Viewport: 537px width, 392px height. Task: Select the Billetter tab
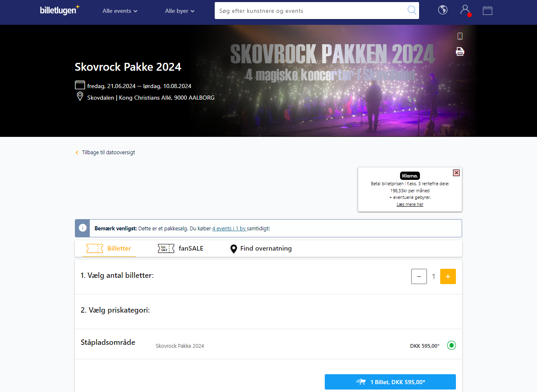pyautogui.click(x=109, y=249)
